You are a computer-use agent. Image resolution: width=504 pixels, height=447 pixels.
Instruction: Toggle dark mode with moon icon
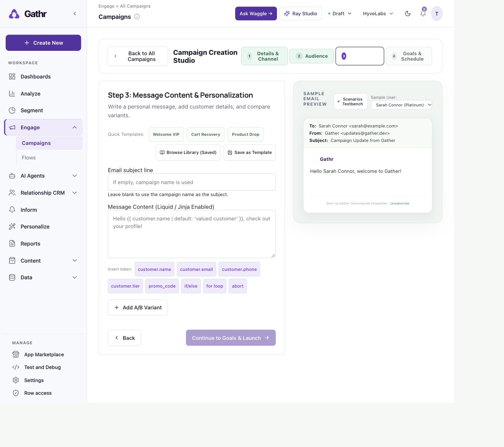click(x=408, y=13)
